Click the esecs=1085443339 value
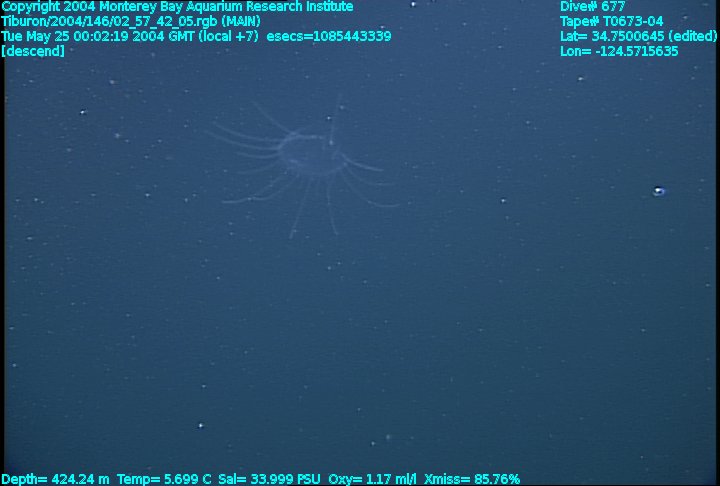Viewport: 720px width, 486px height. tap(329, 36)
